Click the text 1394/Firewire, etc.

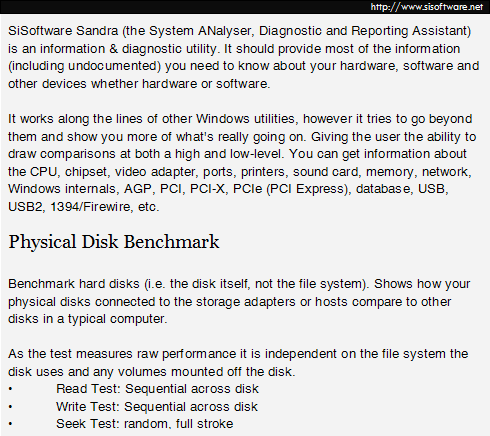(x=105, y=207)
